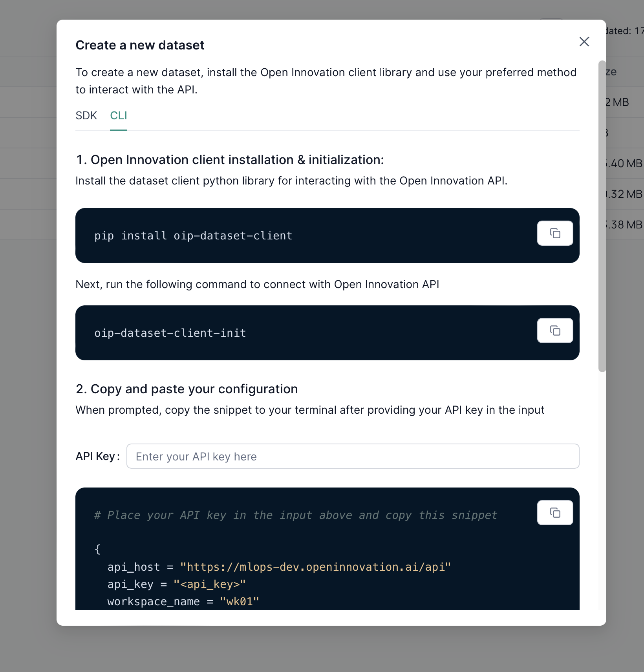Click the copy icon in the second dark code block
Viewport: 644px width, 672px height.
[555, 330]
